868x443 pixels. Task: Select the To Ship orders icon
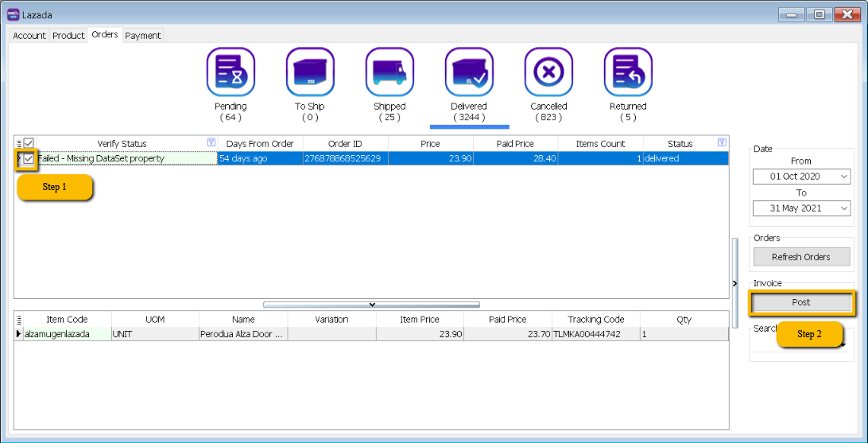pyautogui.click(x=310, y=72)
